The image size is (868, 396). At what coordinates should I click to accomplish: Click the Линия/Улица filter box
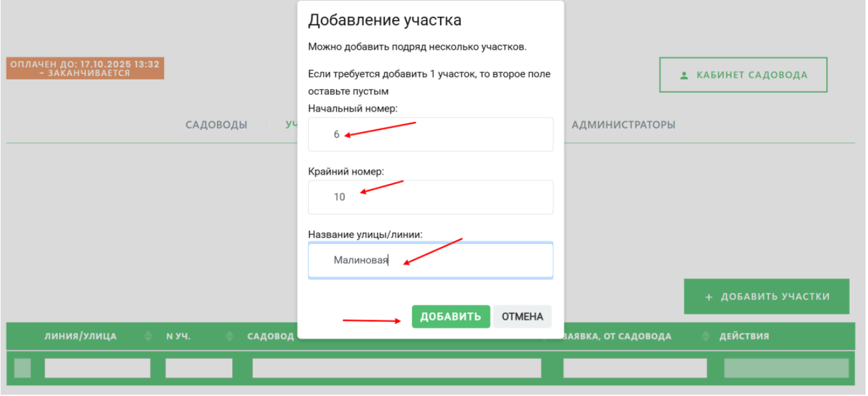[97, 368]
